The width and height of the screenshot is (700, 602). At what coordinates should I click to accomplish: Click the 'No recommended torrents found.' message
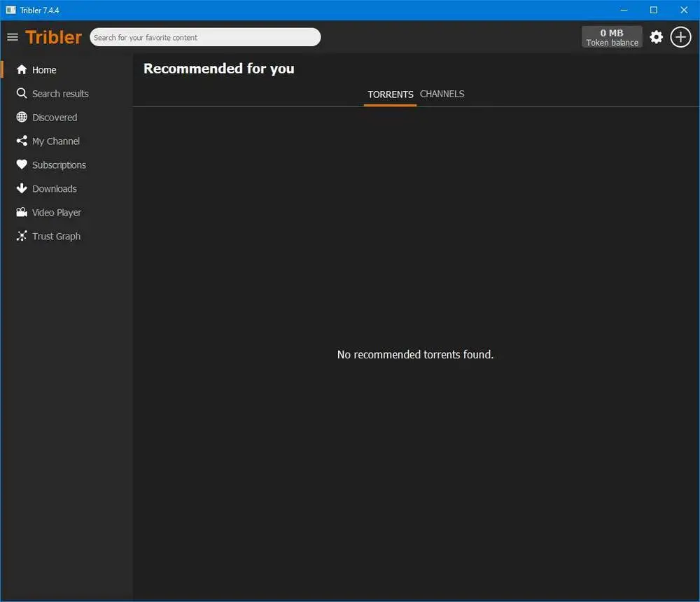point(415,355)
